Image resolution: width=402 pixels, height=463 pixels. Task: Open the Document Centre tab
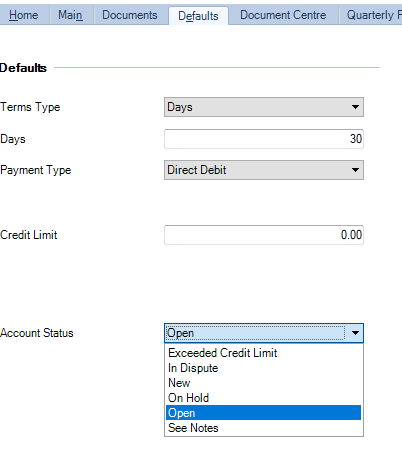click(x=283, y=15)
